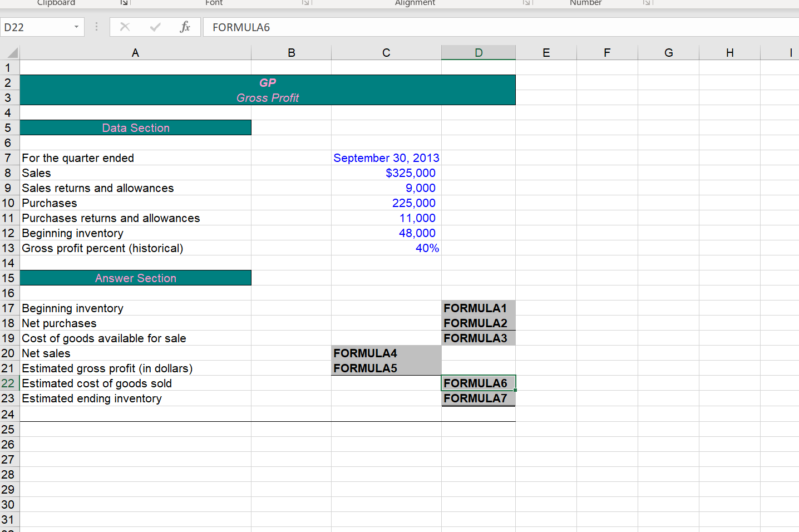Select column A header

pos(135,52)
